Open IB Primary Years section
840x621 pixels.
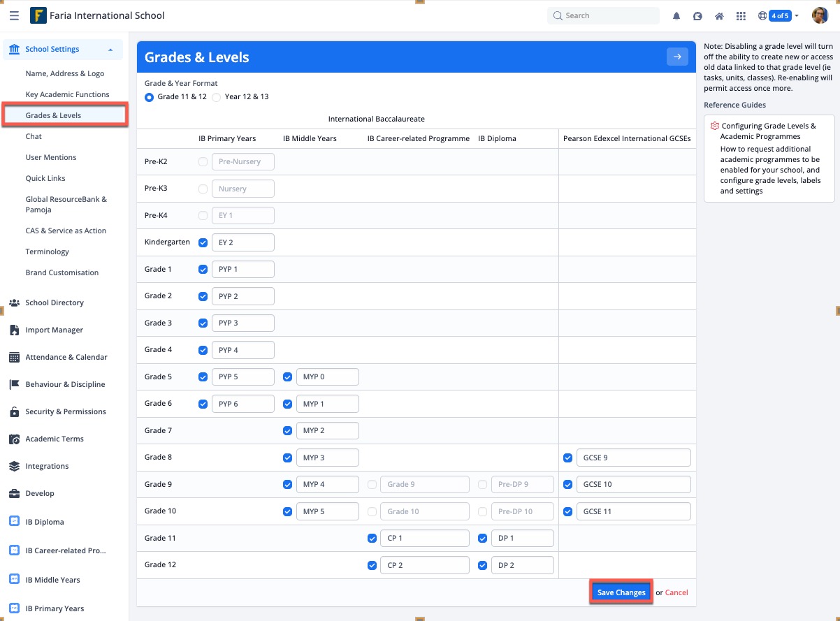[55, 608]
